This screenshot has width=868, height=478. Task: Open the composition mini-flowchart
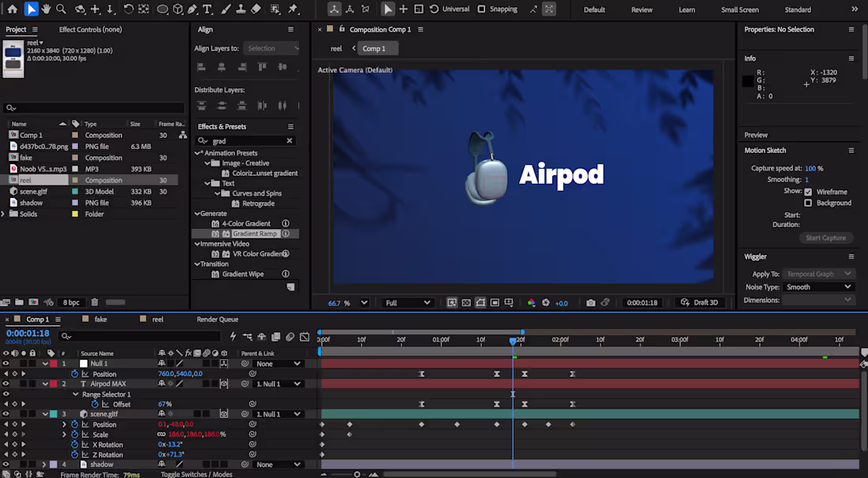click(x=247, y=336)
